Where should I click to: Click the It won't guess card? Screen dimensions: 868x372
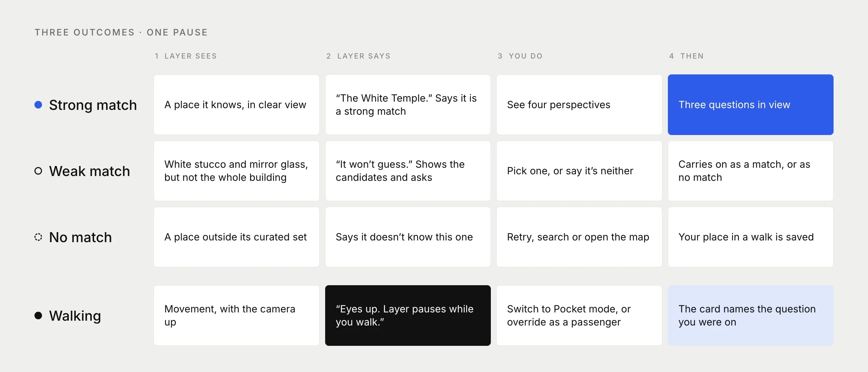point(408,171)
